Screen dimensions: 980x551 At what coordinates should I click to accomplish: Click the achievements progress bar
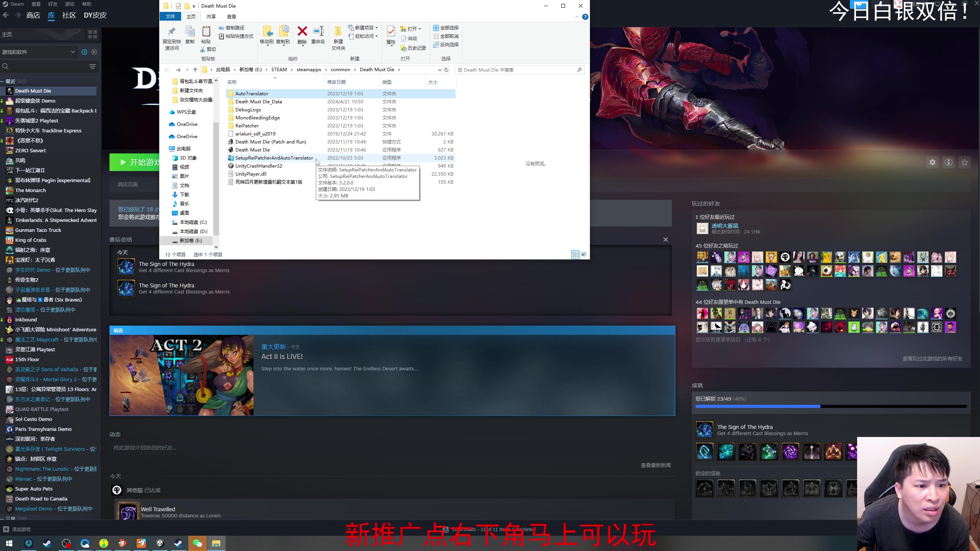pos(831,406)
